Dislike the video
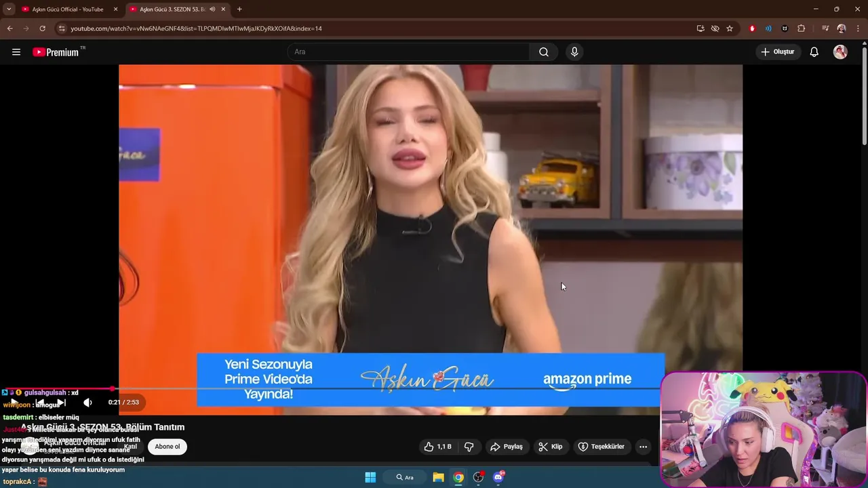Screen dimensions: 868x488 tap(469, 447)
